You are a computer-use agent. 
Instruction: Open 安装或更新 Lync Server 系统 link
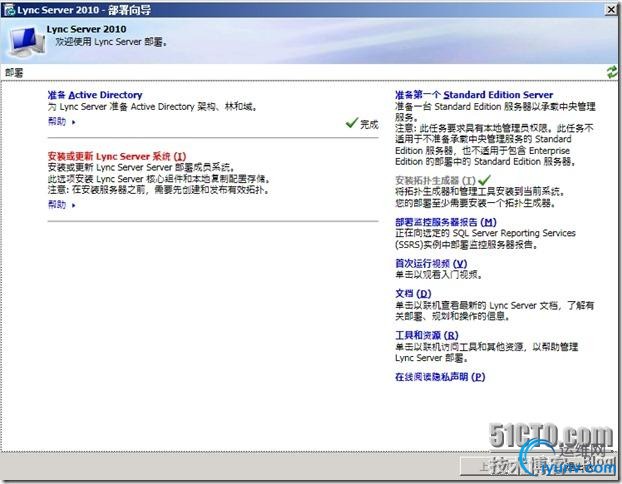(117, 156)
